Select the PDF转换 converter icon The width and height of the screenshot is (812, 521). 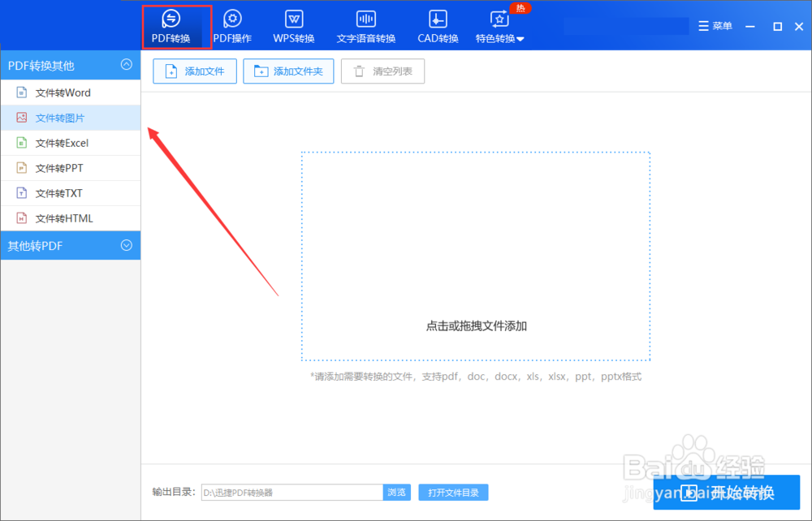pyautogui.click(x=171, y=24)
